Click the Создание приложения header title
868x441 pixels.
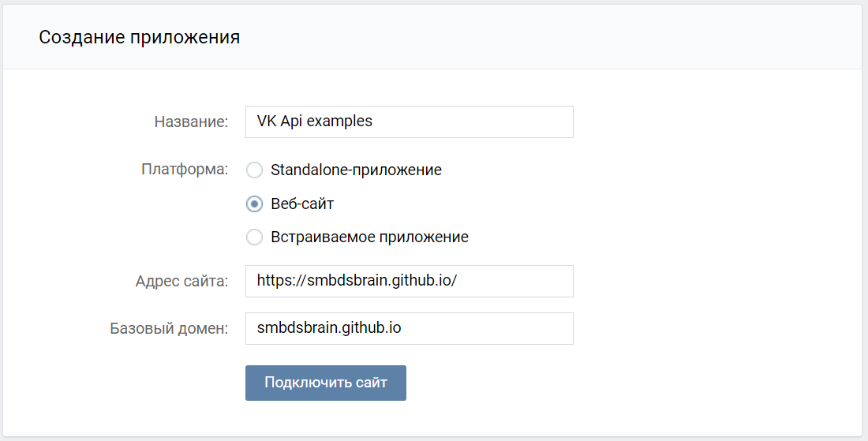140,37
